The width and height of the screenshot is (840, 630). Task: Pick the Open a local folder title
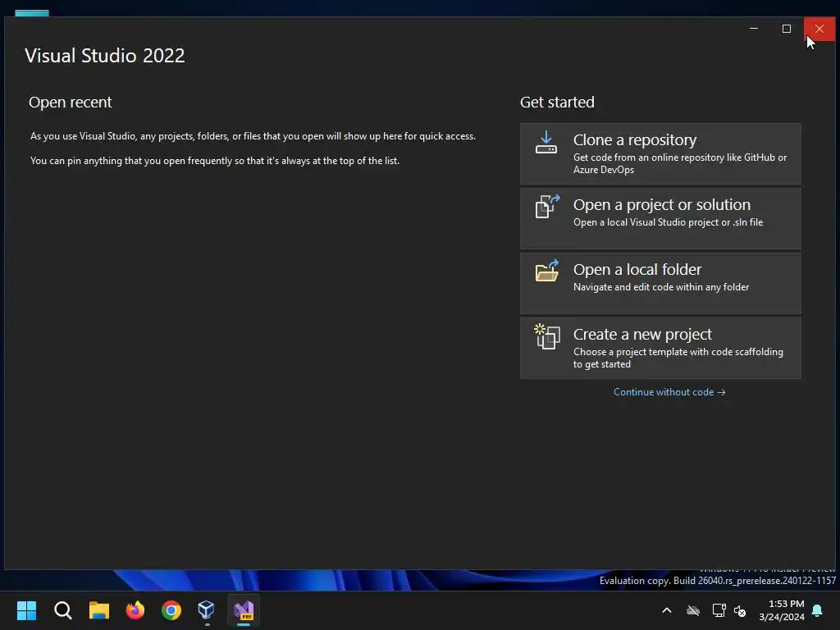(x=637, y=269)
